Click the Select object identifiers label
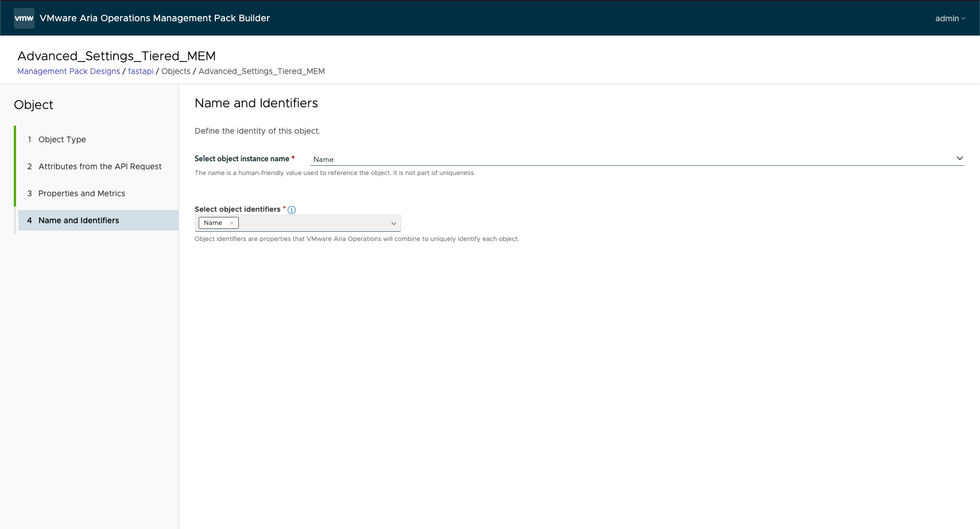The image size is (980, 529). (237, 209)
